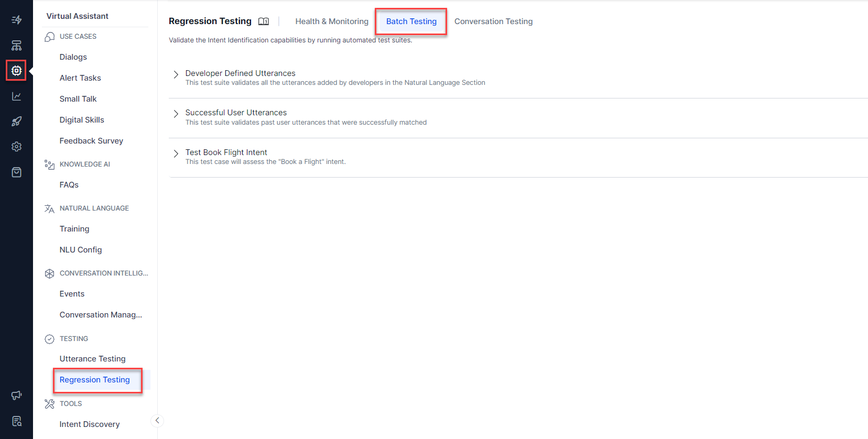
Task: Switch to Health & Monitoring tab
Action: pos(332,21)
